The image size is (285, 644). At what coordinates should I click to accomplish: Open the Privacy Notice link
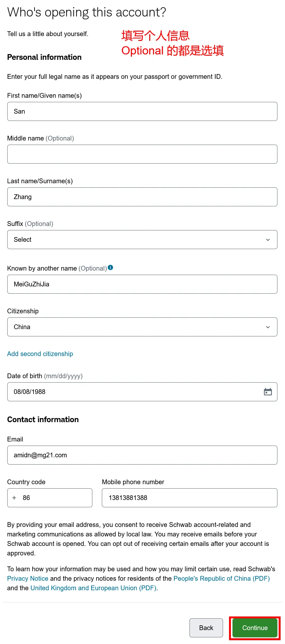coord(28,578)
